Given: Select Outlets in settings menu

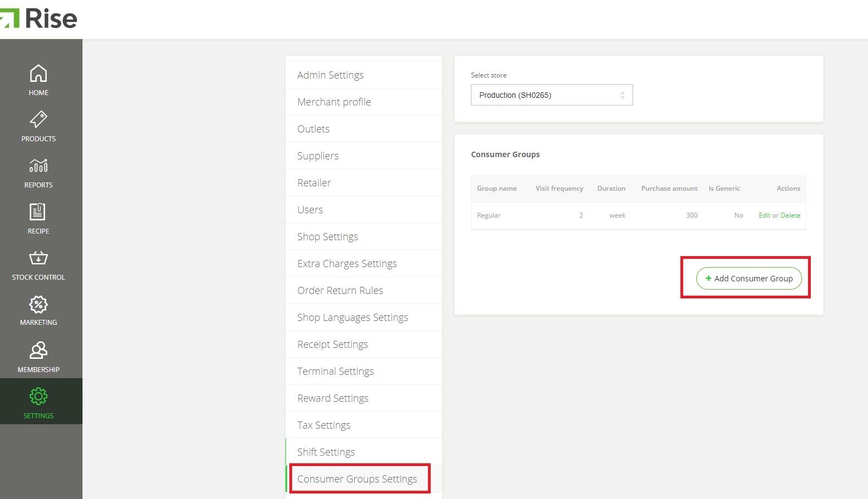Looking at the screenshot, I should 364,129.
